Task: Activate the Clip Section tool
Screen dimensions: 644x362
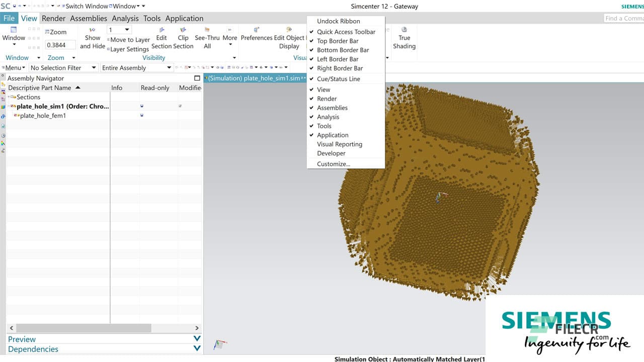Action: click(x=183, y=39)
